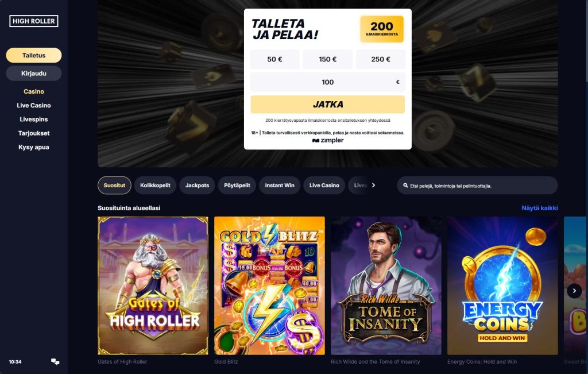This screenshot has width=588, height=374.
Task: Click the 200 ilmaiskierrosta badge
Action: click(x=382, y=29)
